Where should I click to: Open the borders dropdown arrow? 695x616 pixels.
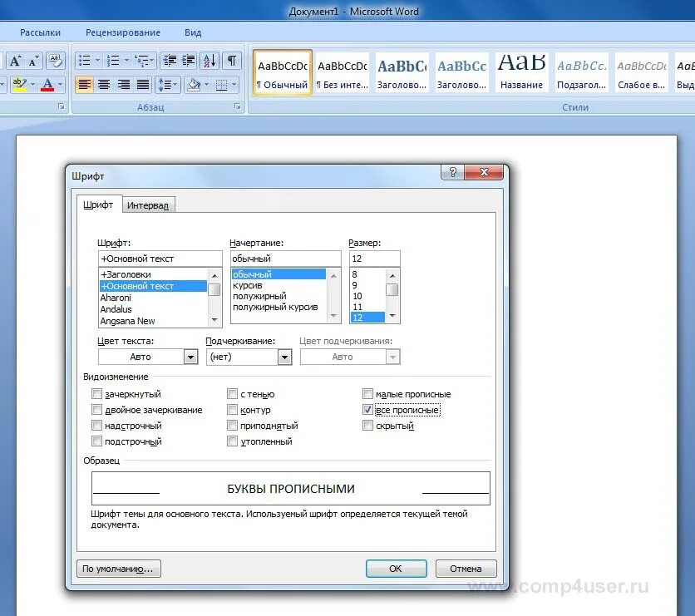(x=234, y=84)
